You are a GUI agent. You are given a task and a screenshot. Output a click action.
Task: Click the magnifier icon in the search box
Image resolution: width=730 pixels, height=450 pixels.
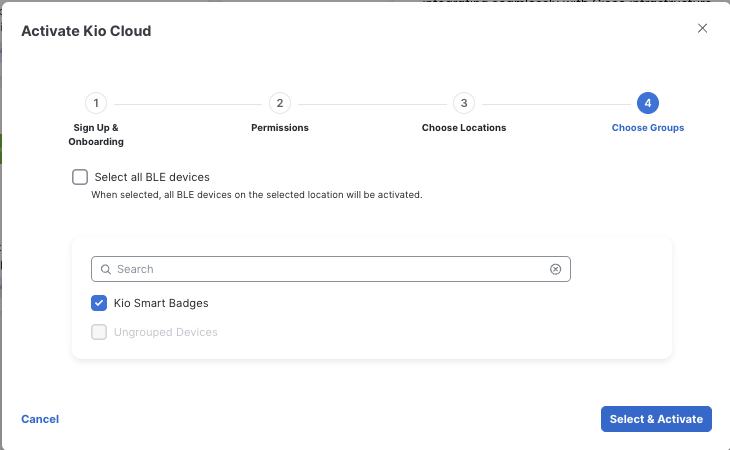105,269
